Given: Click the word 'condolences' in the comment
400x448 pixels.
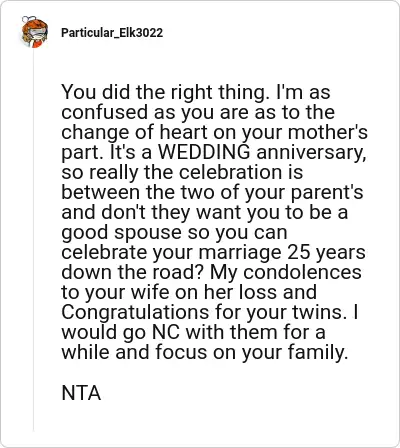Looking at the screenshot, I should pyautogui.click(x=302, y=272).
